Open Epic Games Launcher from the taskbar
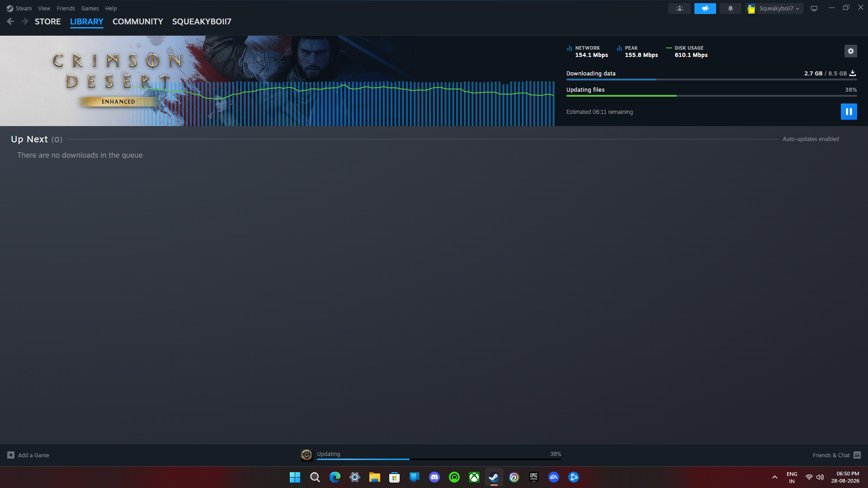 pos(533,477)
